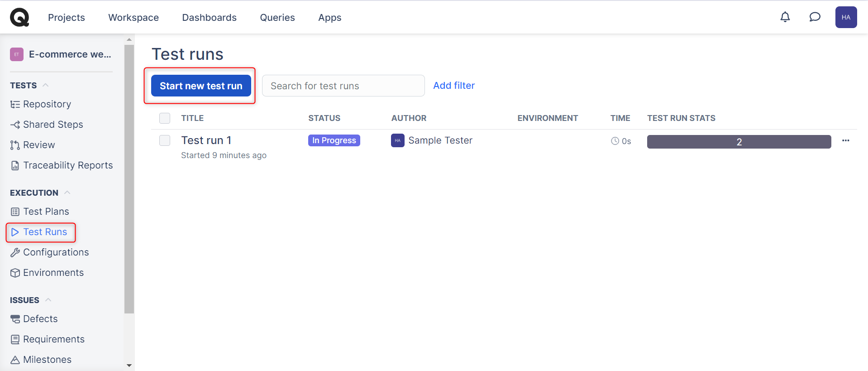Focus the Search for test runs field
Screen dimensions: 868x371
343,86
